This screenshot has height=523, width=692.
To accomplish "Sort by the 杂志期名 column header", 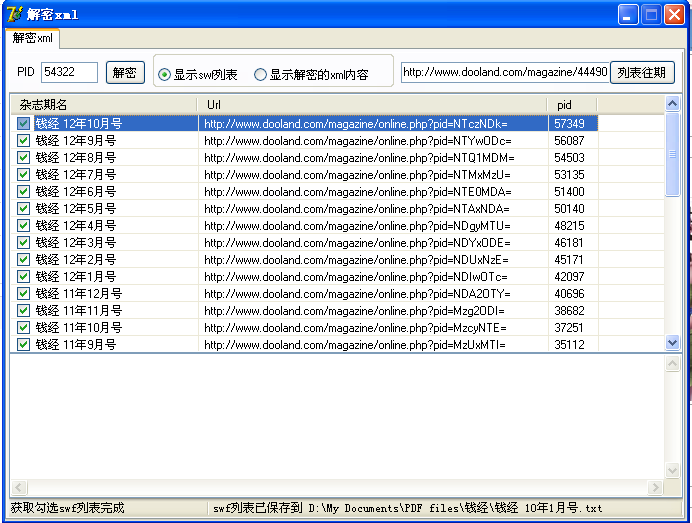I will [104, 105].
